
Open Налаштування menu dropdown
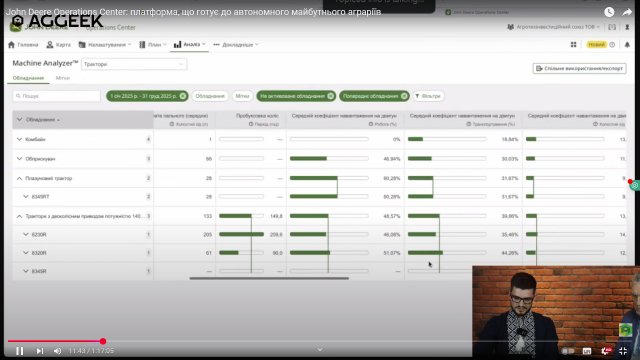point(105,44)
